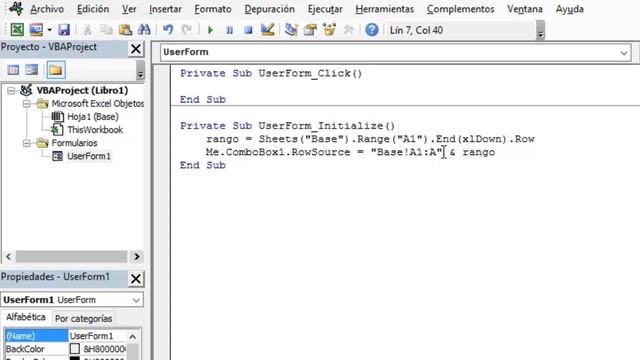
Task: Open the UserForm1 object dropdown in Properties
Action: click(136, 300)
